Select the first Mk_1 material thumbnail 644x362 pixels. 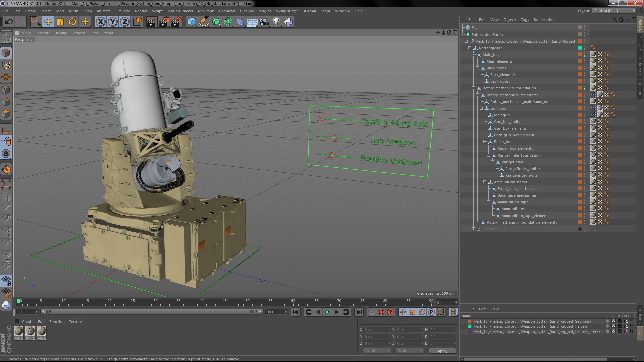[x=19, y=331]
